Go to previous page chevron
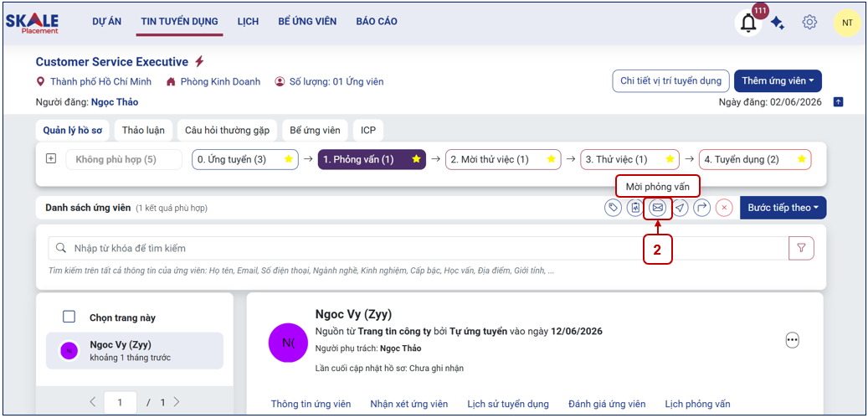 point(92,402)
